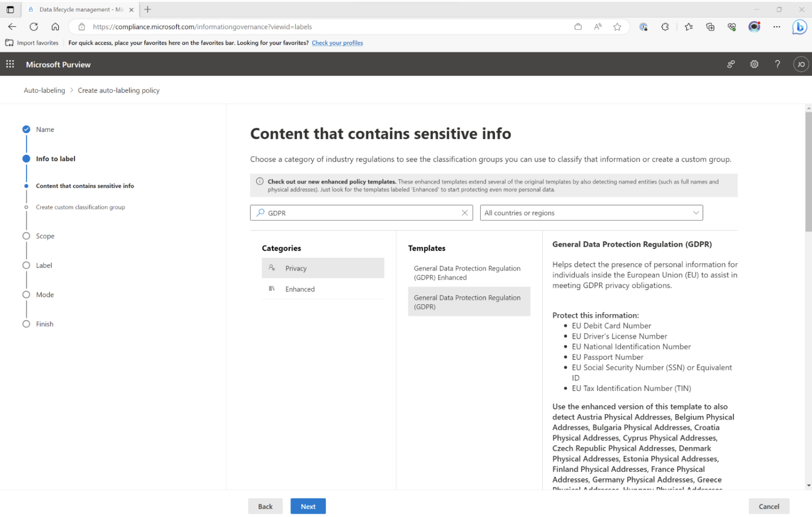Clear the GDPR search with the X icon
This screenshot has height=517, width=812.
pos(464,213)
